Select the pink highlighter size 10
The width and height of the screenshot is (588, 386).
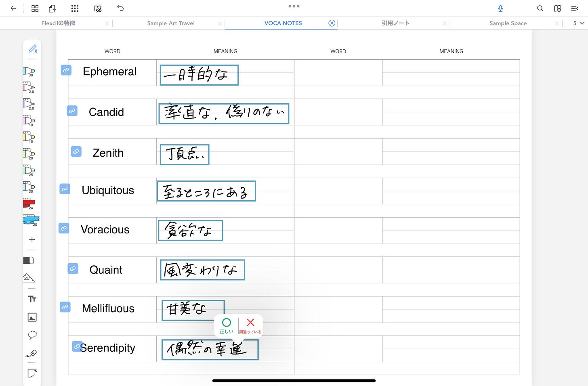[29, 121]
